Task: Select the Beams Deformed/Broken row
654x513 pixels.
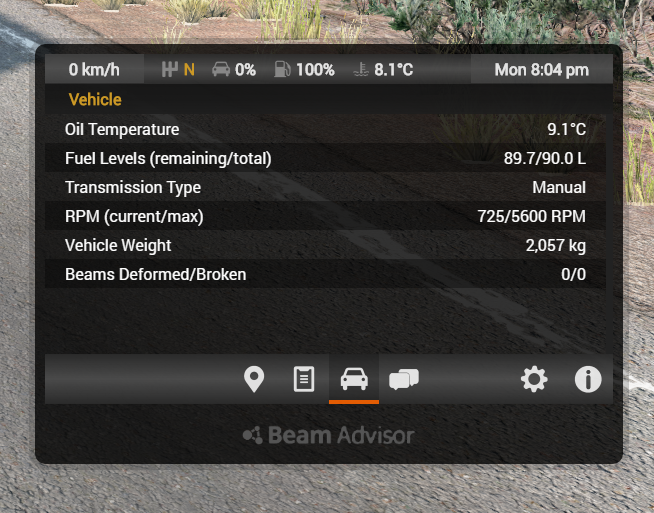Action: coord(325,274)
